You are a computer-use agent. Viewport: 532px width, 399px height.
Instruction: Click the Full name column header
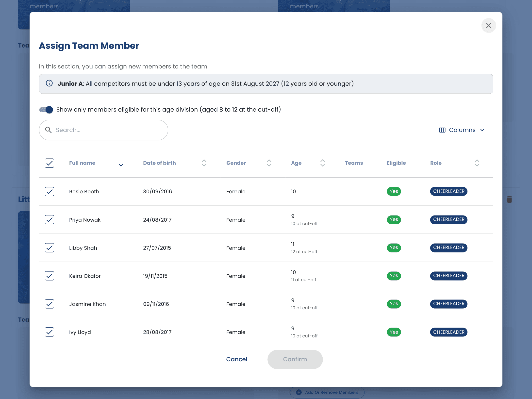point(82,163)
